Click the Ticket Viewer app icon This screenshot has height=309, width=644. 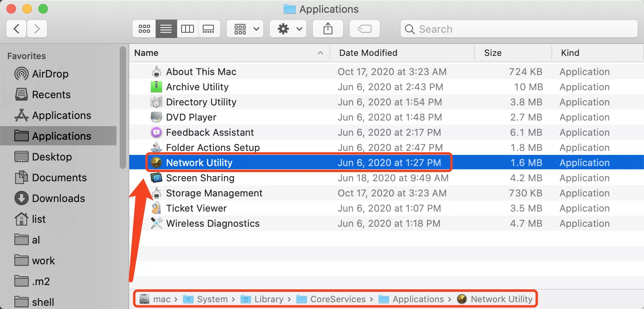tap(156, 208)
